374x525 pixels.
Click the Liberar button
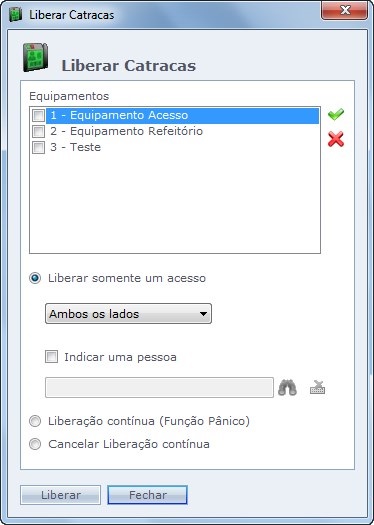tap(61, 495)
